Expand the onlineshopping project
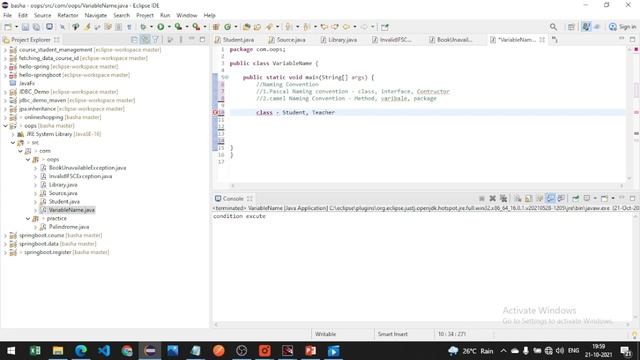The image size is (640, 360). 5,117
